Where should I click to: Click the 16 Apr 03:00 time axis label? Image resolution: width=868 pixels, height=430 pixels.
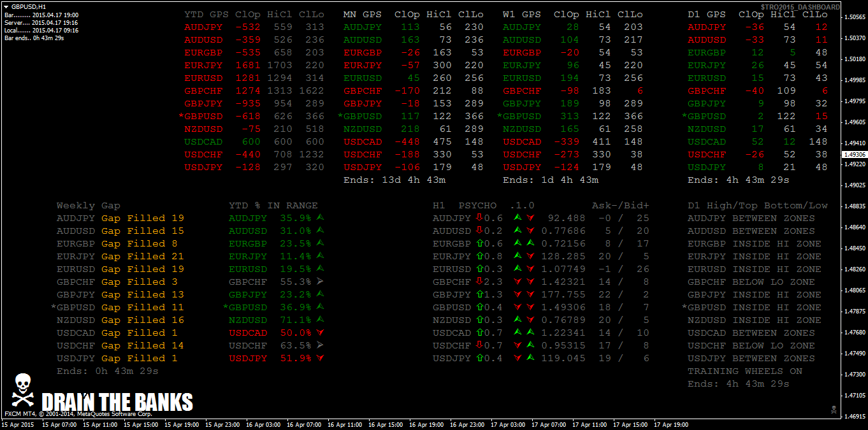pyautogui.click(x=263, y=424)
